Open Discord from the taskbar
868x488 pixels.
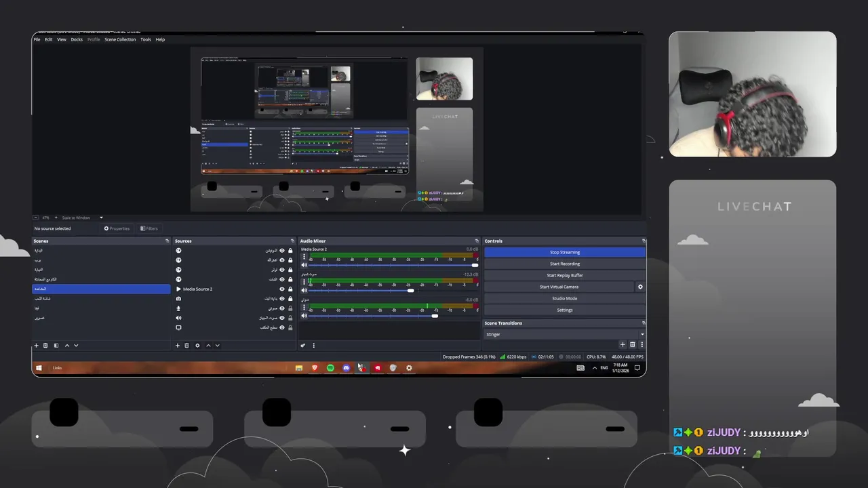pyautogui.click(x=346, y=368)
